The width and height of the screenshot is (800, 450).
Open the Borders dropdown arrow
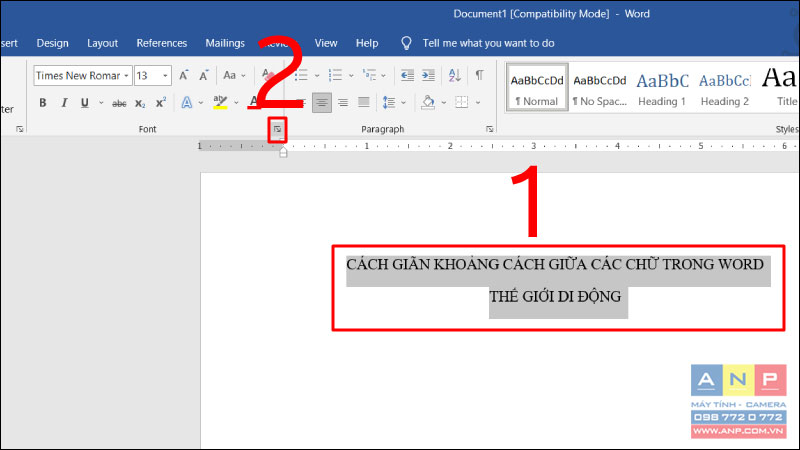[x=478, y=103]
